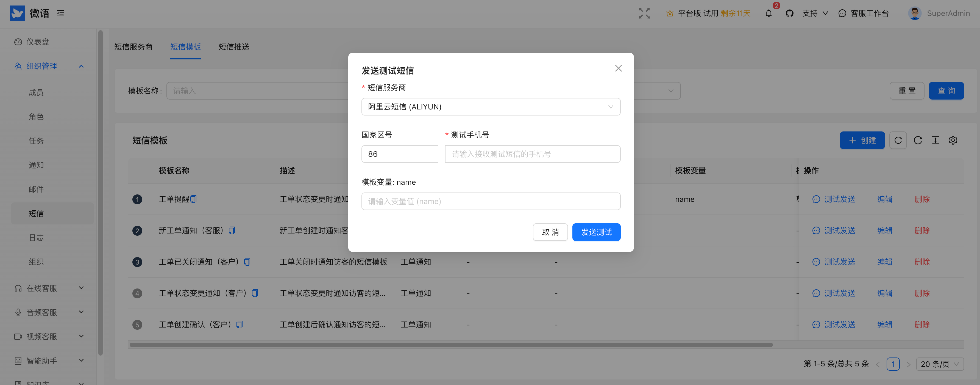The height and width of the screenshot is (385, 980).
Task: Close the 发送测试短信 dialog
Action: pos(618,68)
